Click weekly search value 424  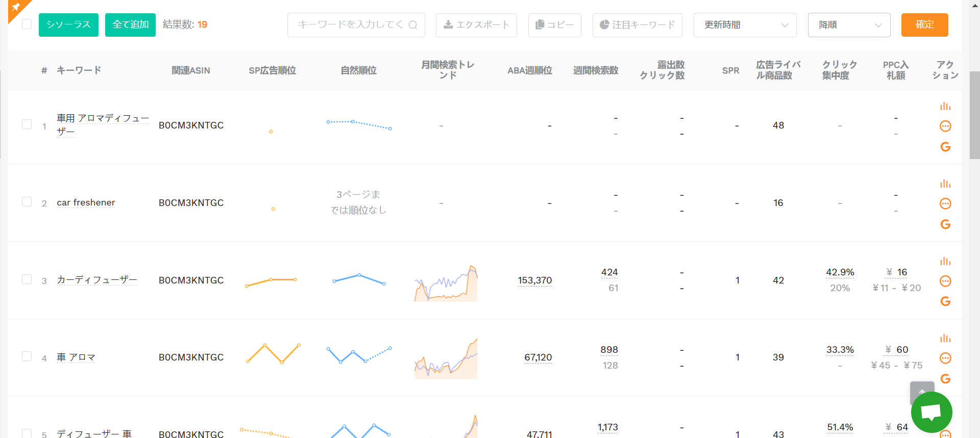tap(609, 272)
